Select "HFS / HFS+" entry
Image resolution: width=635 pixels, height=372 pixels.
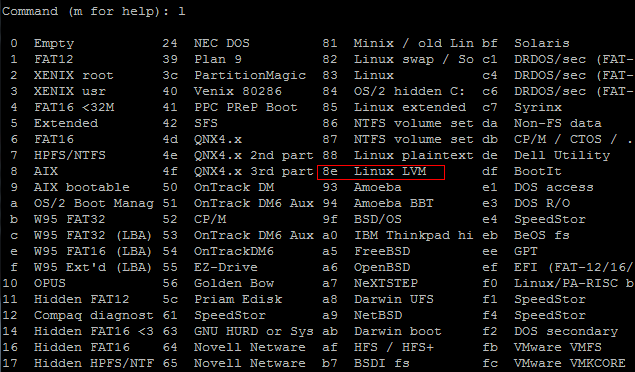coord(394,347)
